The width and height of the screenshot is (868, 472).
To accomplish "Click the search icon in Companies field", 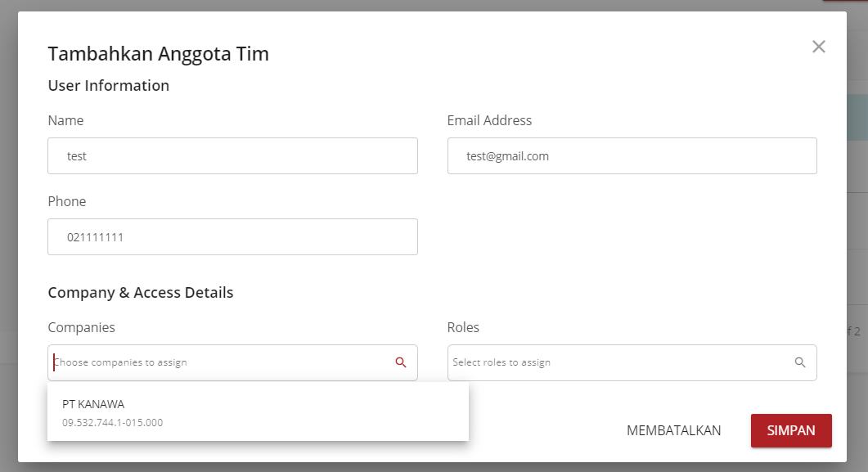I will click(x=401, y=362).
